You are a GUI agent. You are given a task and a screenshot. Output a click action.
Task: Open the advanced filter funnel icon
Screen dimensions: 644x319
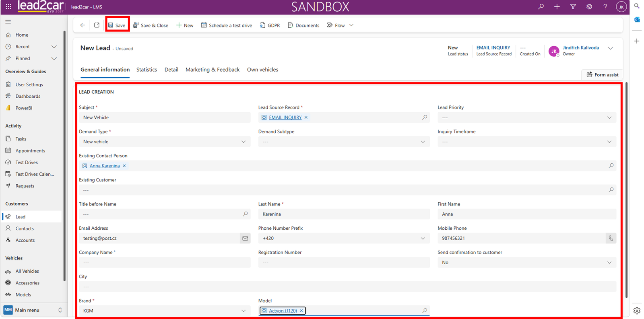[573, 6]
